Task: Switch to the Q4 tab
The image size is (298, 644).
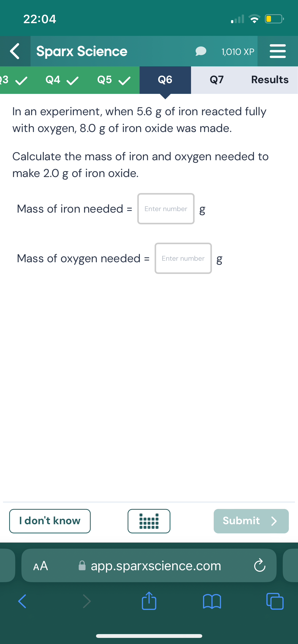Action: coord(62,80)
